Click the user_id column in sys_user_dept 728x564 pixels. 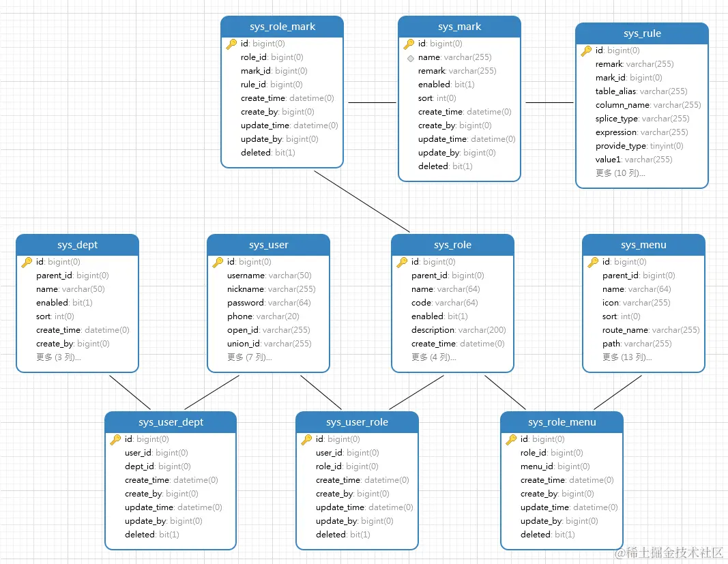pos(156,453)
